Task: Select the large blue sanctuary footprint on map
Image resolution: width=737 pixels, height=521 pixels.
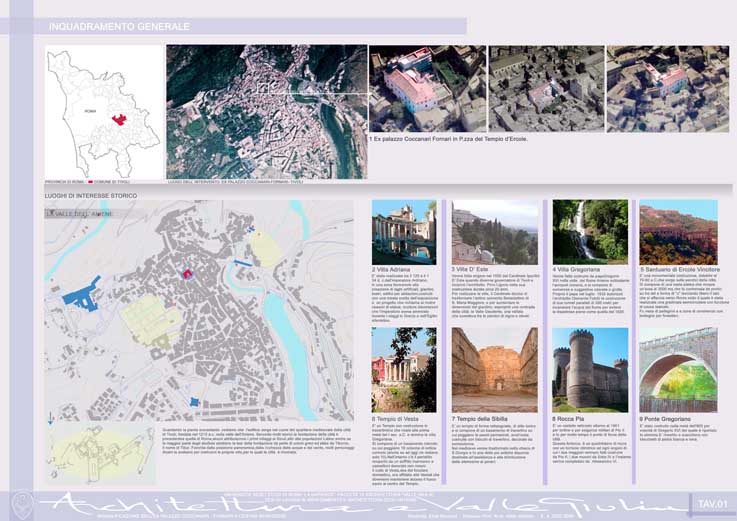Action: coord(81,295)
